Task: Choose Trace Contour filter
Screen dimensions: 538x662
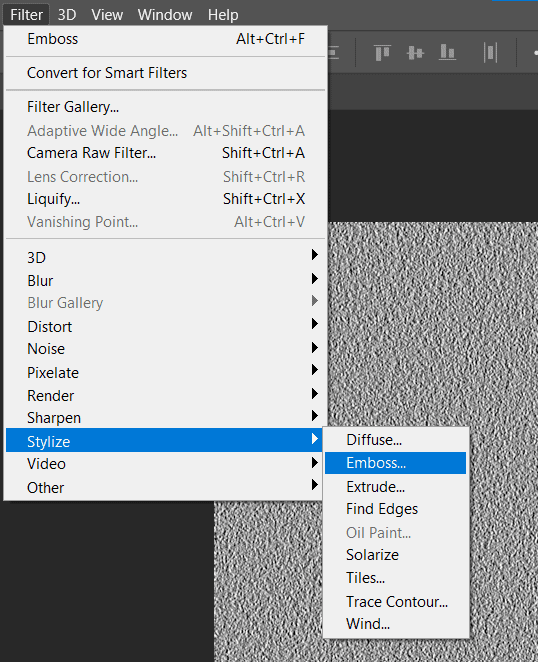Action: 395,602
